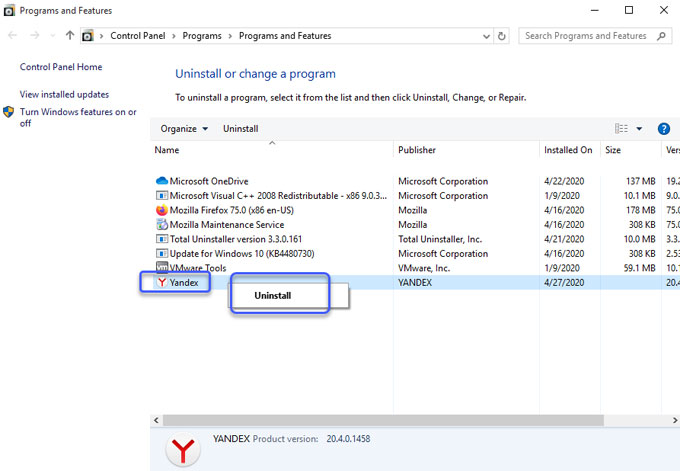Select Mozilla Maintenance Service entry
The image size is (680, 471).
point(227,225)
